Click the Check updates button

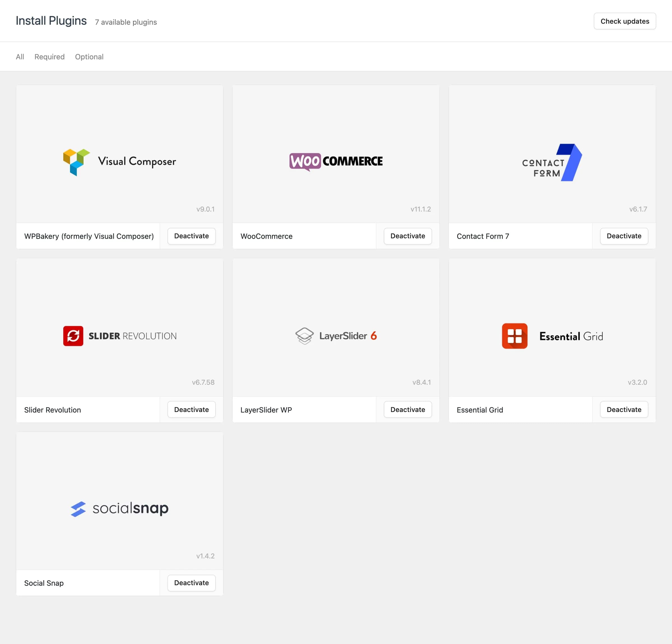pos(625,21)
